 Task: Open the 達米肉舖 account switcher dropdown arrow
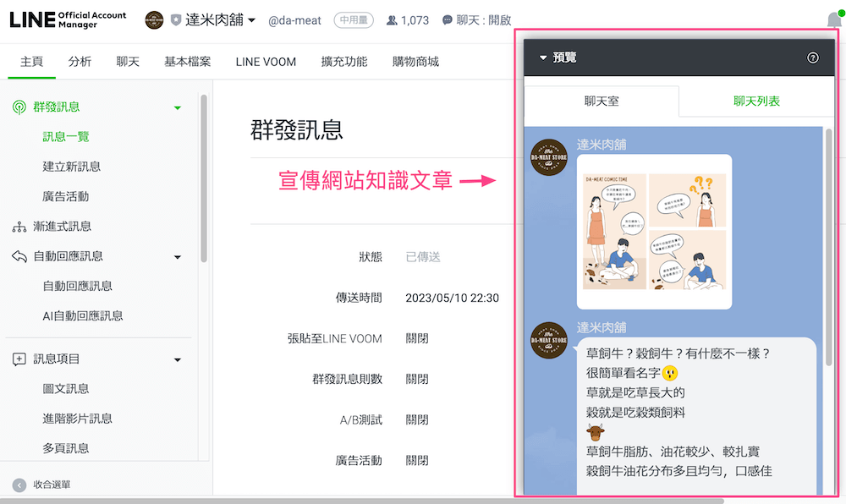pos(251,20)
